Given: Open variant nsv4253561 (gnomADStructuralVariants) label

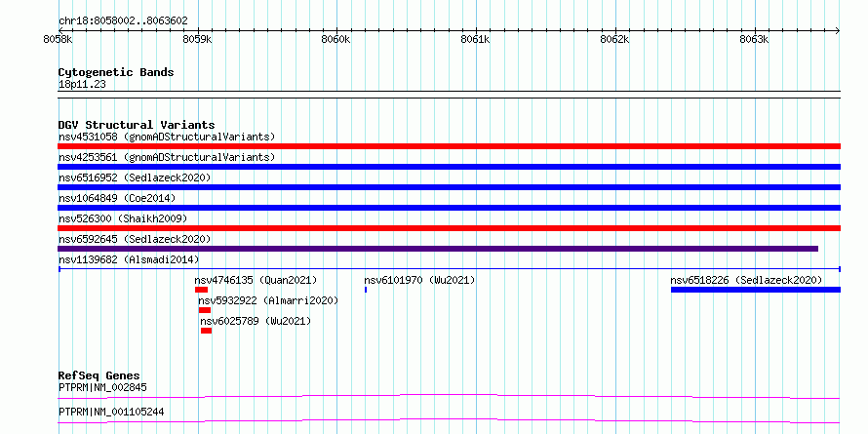Looking at the screenshot, I should pyautogui.click(x=167, y=157).
